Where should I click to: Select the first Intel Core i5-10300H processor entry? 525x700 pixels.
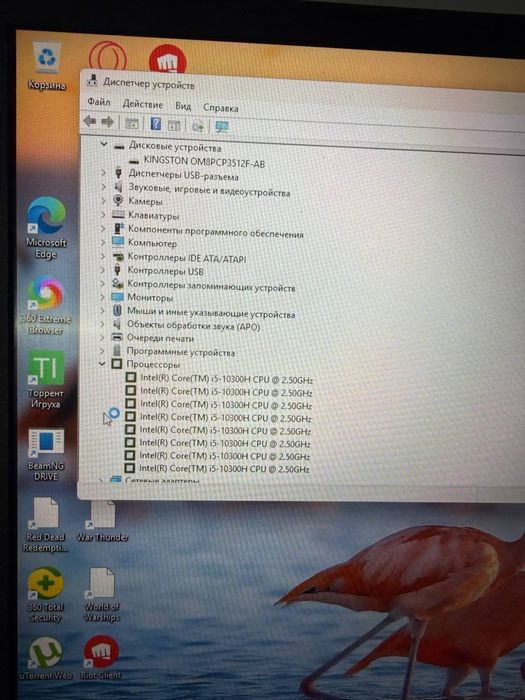pyautogui.click(x=226, y=379)
